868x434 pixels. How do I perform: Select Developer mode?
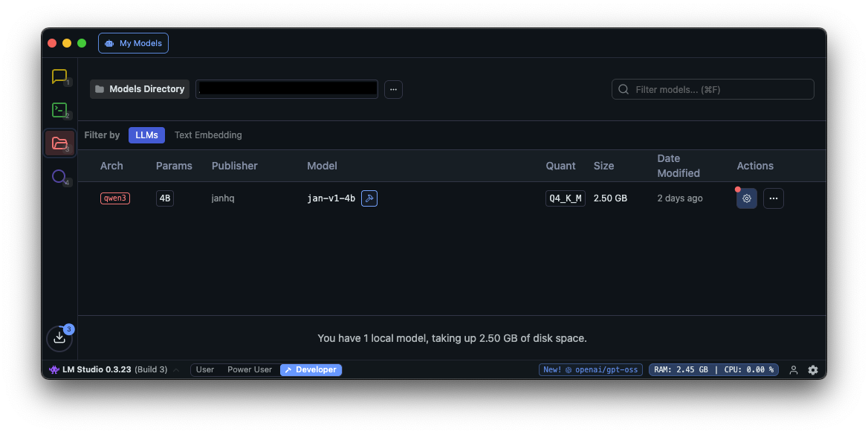311,370
